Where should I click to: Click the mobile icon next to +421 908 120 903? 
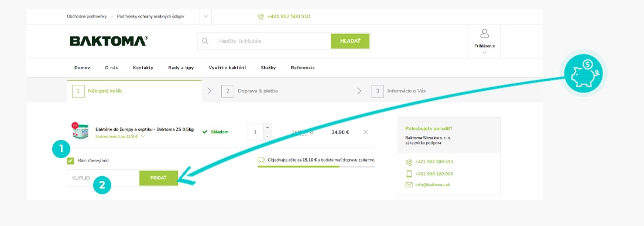coord(409,174)
